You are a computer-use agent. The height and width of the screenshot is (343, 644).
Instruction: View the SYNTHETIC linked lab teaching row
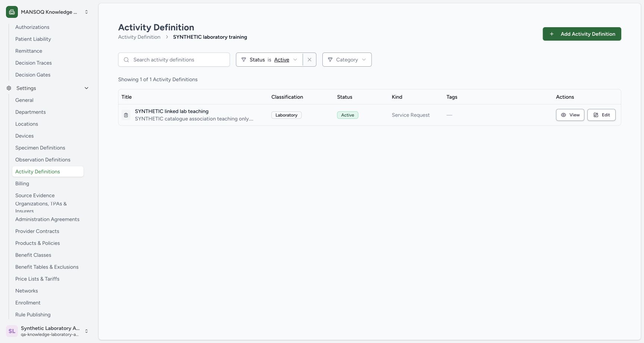click(x=570, y=115)
